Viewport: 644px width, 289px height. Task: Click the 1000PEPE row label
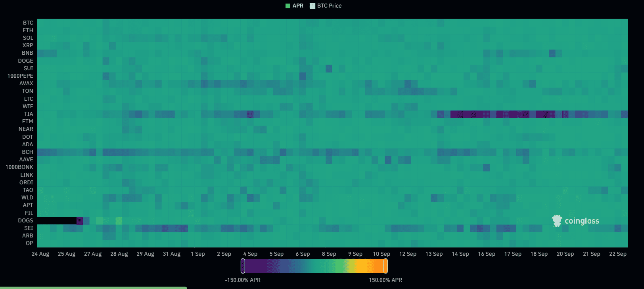click(x=20, y=76)
